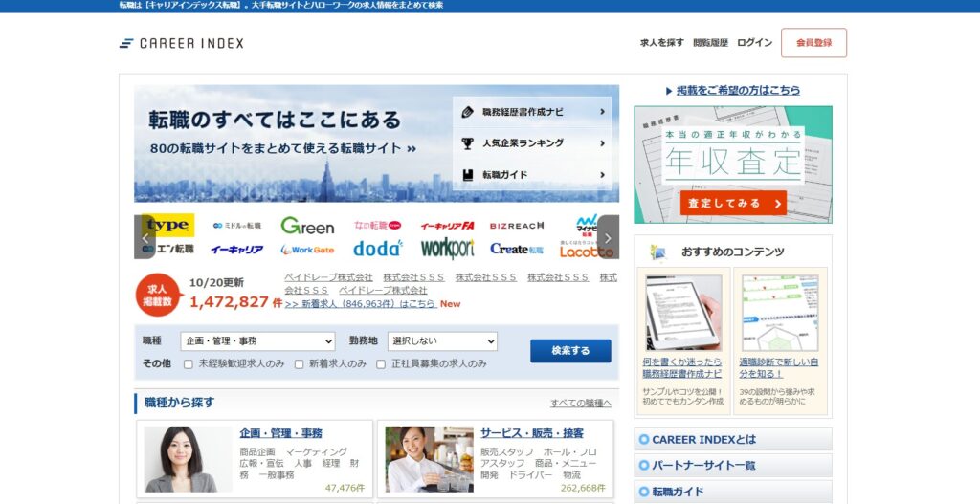The image size is (980, 504).
Task: Follow 80の転職サイトをまとめて使える転職サイト link
Action: (x=283, y=148)
